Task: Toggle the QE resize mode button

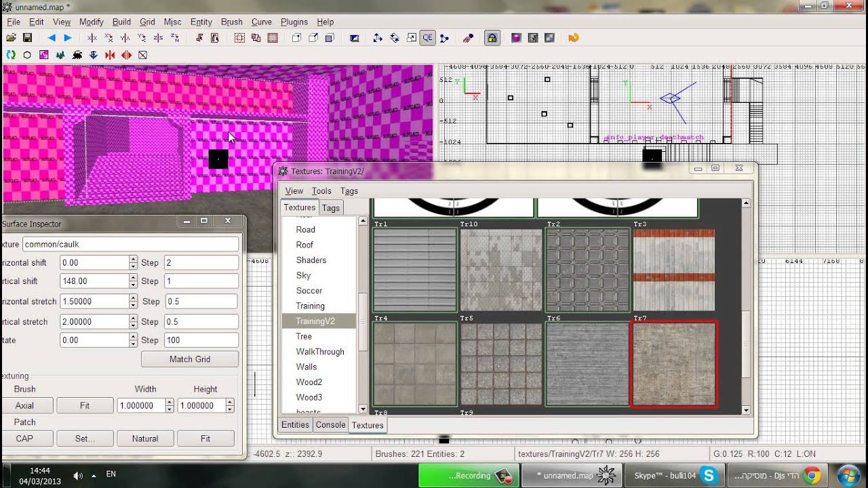Action: [x=427, y=38]
